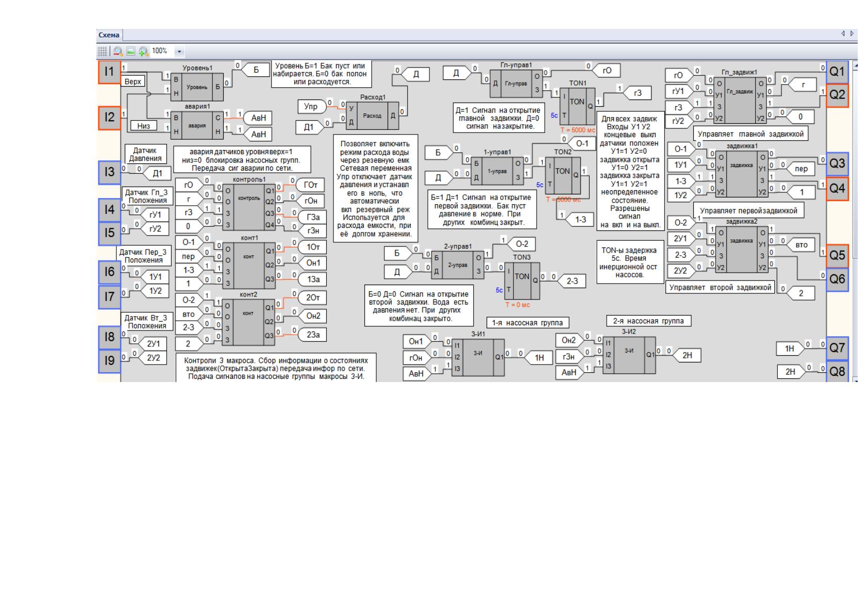This screenshot has height=614, width=868.
Task: Click the vertical scrollbar up arrow
Action: point(855,65)
